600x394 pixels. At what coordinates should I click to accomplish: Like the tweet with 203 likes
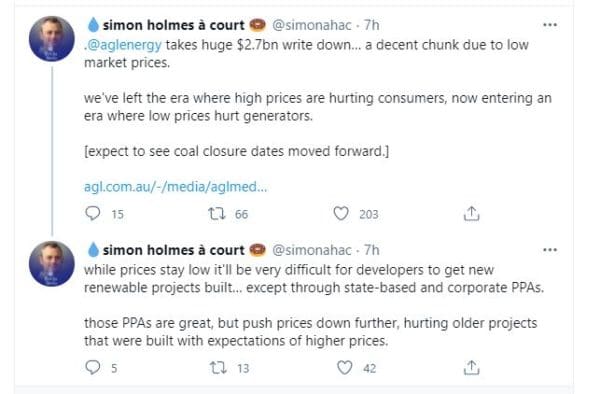(x=341, y=213)
